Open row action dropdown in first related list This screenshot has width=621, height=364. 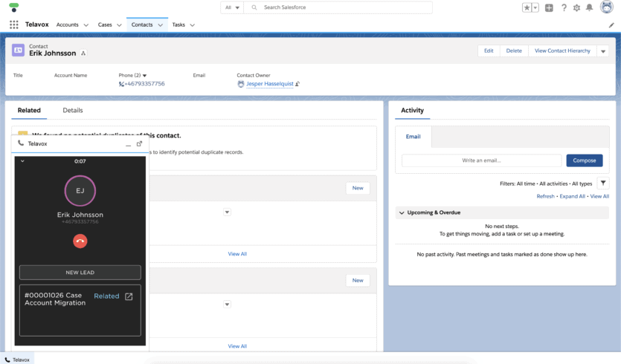pos(227,212)
